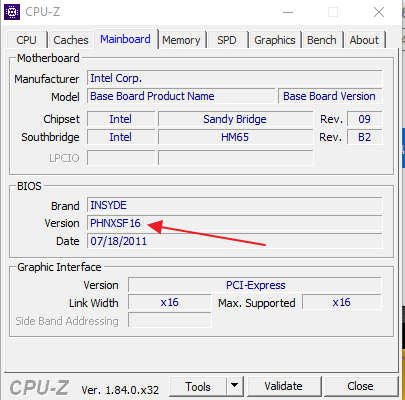Click the Close button at the bottom
This screenshot has width=405, height=400.
click(x=360, y=386)
